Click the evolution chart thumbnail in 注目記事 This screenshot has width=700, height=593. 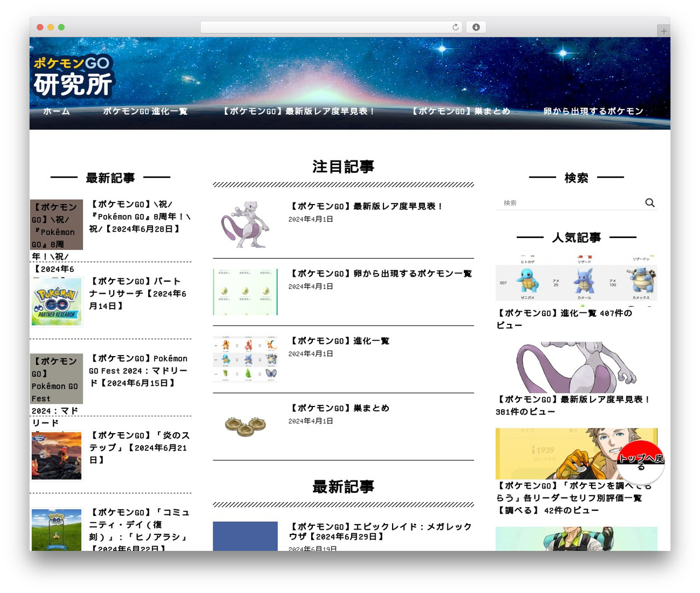point(246,359)
